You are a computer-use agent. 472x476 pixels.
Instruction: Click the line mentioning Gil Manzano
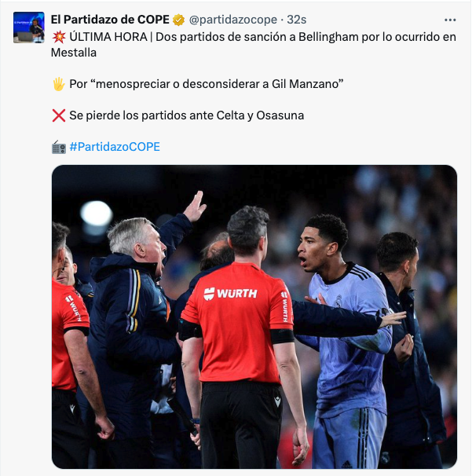[207, 84]
